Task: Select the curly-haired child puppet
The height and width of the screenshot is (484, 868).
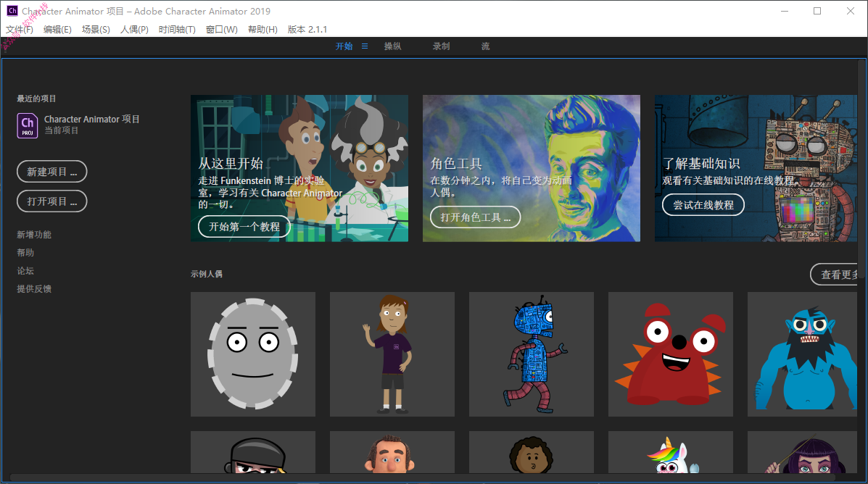Action: point(532,452)
